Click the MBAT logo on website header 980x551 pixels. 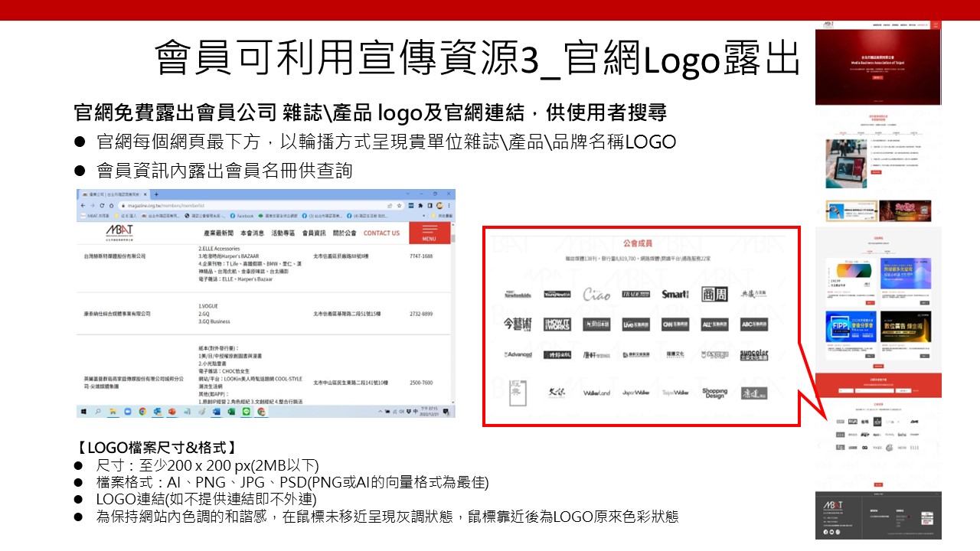point(120,233)
